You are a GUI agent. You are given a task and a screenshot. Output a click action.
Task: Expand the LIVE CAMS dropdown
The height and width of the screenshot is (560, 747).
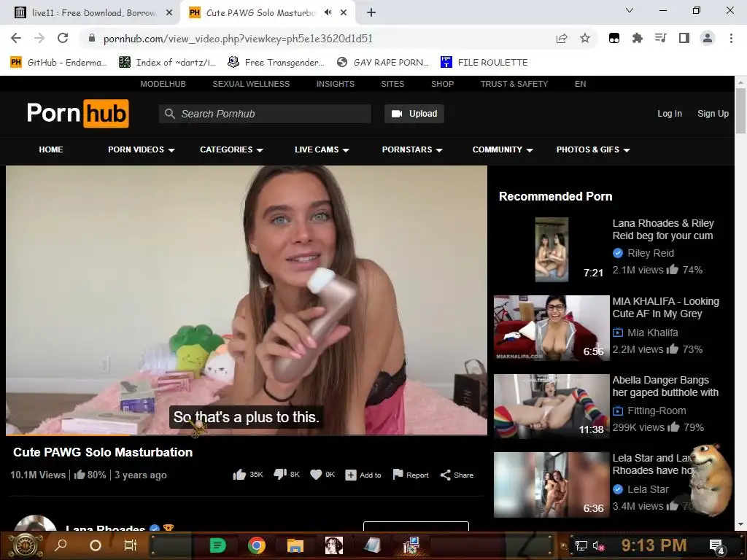322,149
